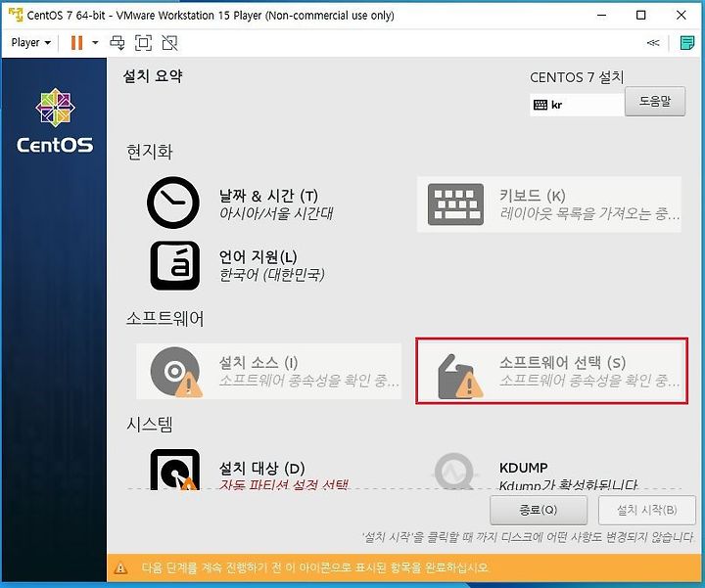Select the kr keyboard layout indicator

(x=577, y=105)
